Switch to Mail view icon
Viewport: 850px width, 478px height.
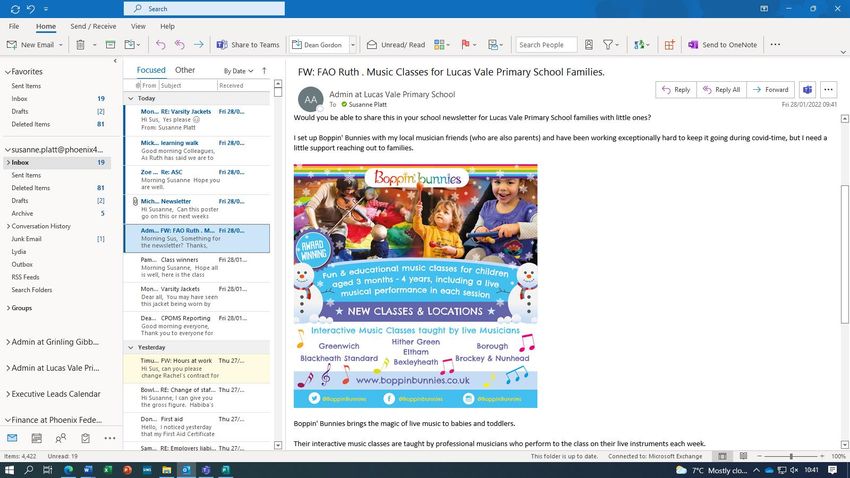tap(12, 438)
